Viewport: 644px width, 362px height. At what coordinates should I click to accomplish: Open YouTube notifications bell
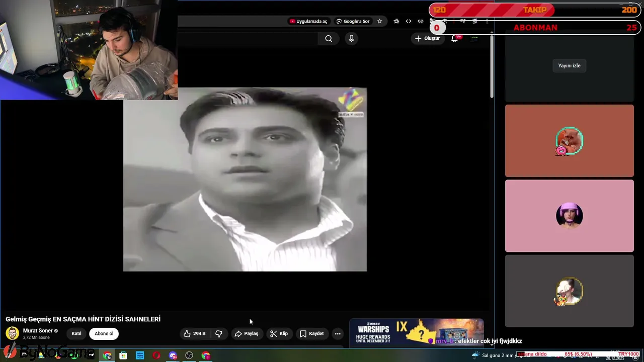click(x=454, y=39)
